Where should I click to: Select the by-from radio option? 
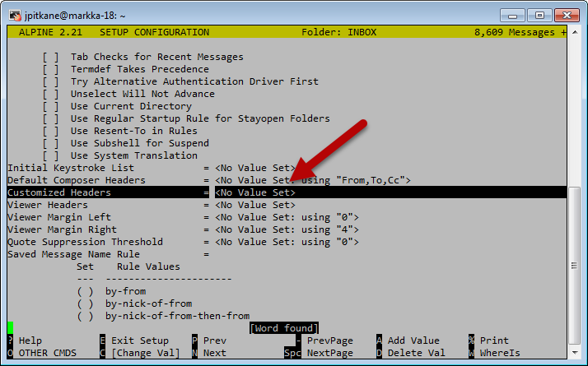pyautogui.click(x=85, y=291)
